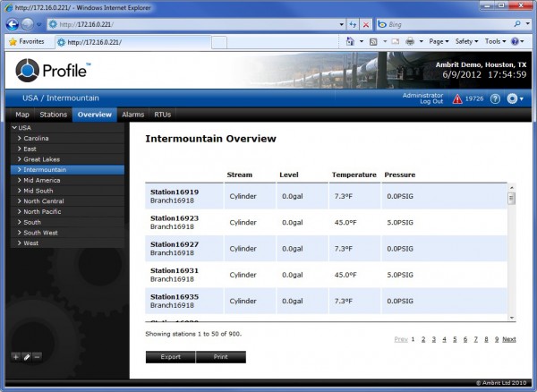Click the IE Help question mark icon

point(515,41)
